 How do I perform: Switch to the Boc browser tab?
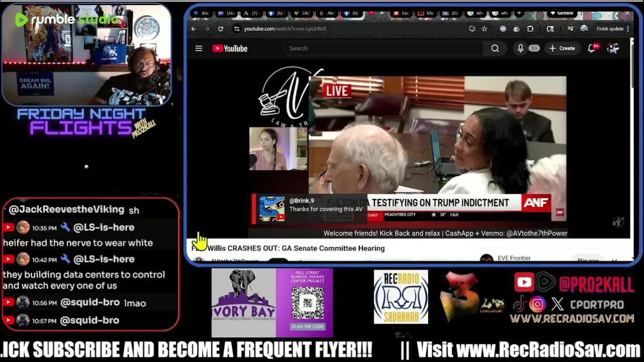pos(202,13)
